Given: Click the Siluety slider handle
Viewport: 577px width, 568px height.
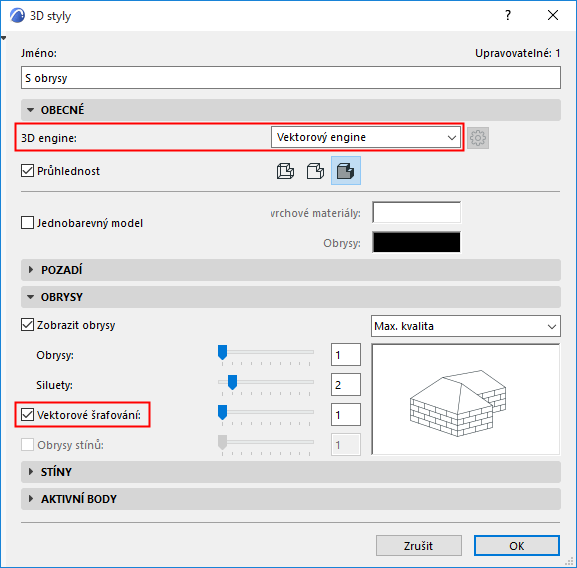Looking at the screenshot, I should (232, 383).
